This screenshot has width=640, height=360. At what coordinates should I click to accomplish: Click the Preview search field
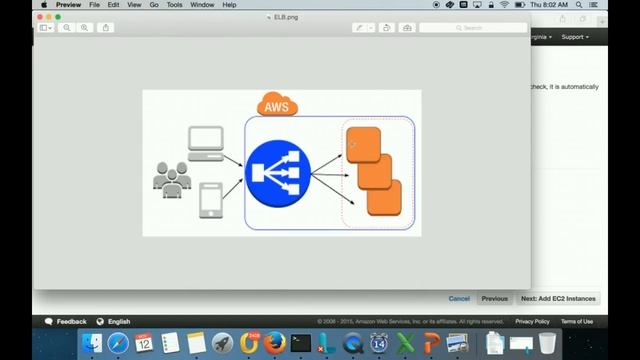pos(473,28)
